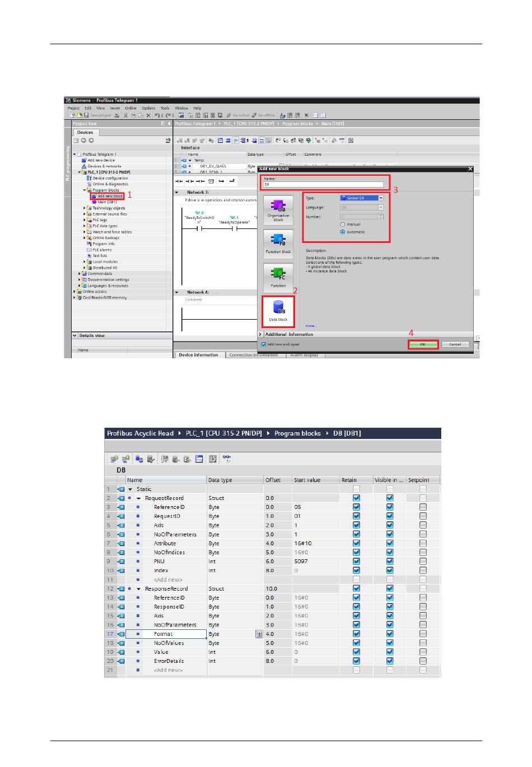Image resolution: width=532 pixels, height=767 pixels.
Task: Open the Online menu
Action: [x=131, y=108]
